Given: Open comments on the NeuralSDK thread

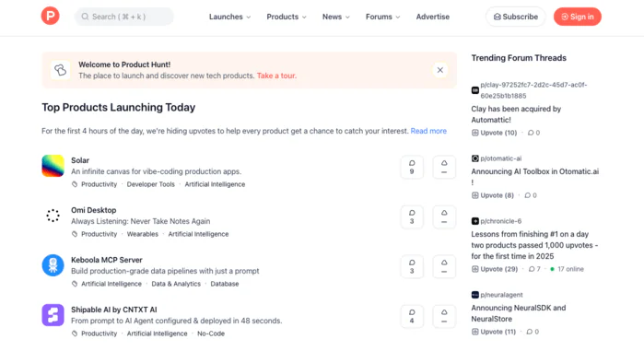Looking at the screenshot, I should pos(533,332).
